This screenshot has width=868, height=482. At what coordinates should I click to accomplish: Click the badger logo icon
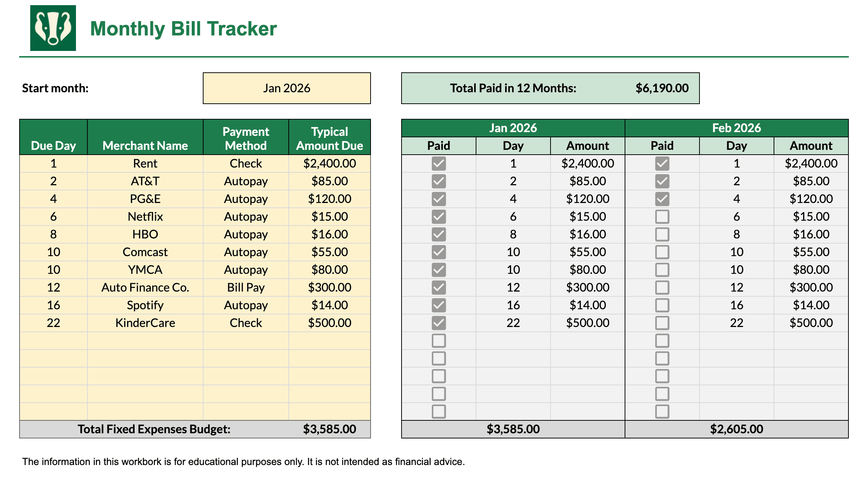click(53, 28)
